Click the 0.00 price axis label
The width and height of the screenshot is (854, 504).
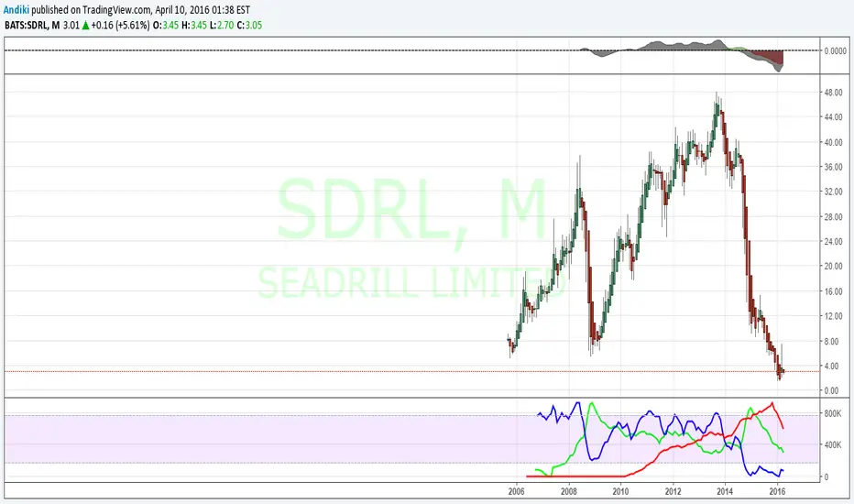[x=832, y=390]
